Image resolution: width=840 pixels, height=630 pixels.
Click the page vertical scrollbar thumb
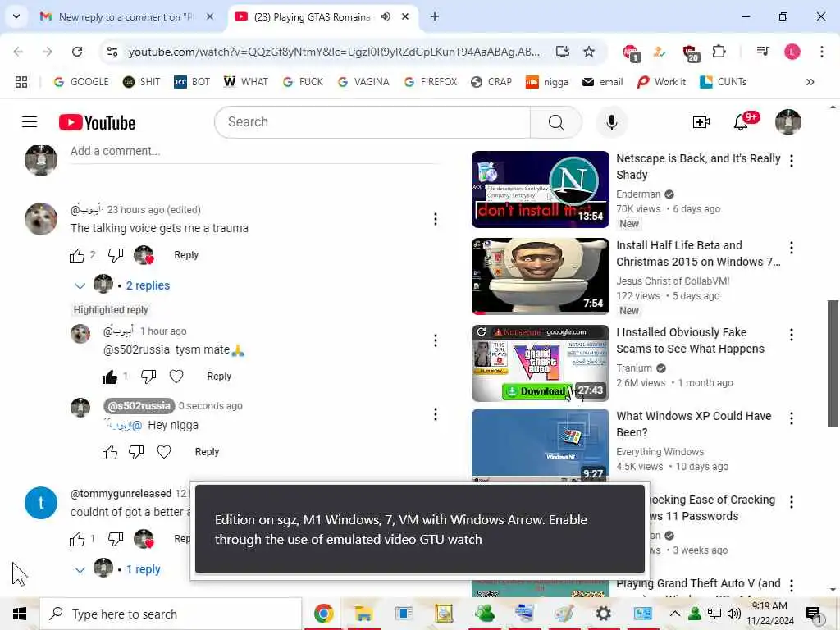(833, 363)
